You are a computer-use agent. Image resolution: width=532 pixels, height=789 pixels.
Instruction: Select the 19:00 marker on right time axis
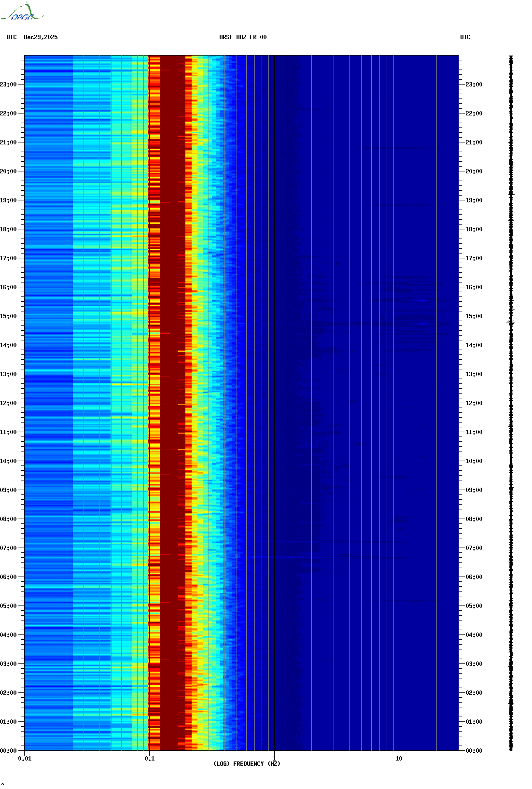pos(474,200)
